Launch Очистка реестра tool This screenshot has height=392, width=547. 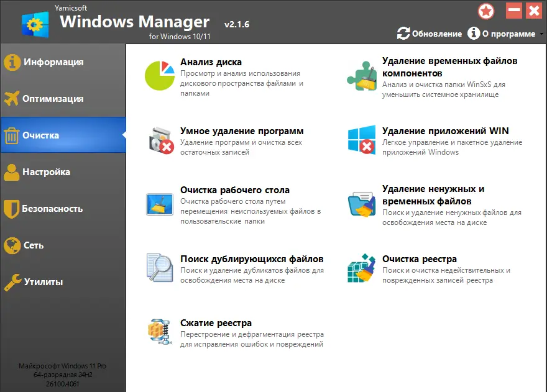pyautogui.click(x=420, y=259)
